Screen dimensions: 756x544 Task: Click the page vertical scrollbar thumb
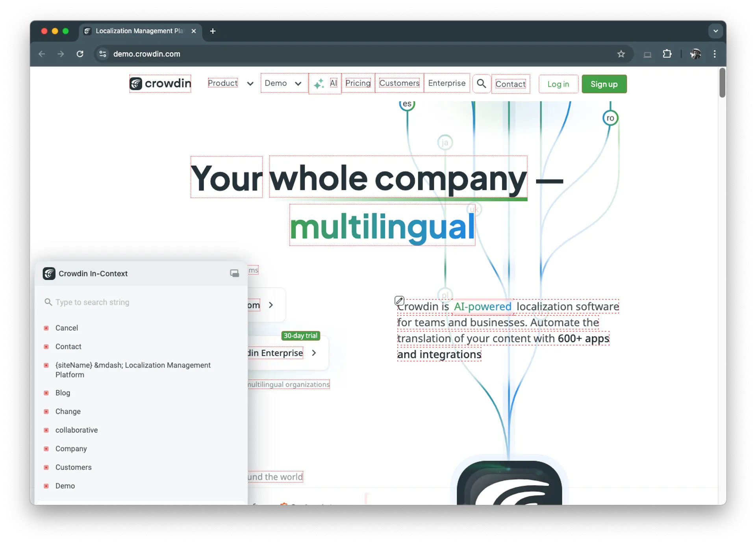point(722,83)
